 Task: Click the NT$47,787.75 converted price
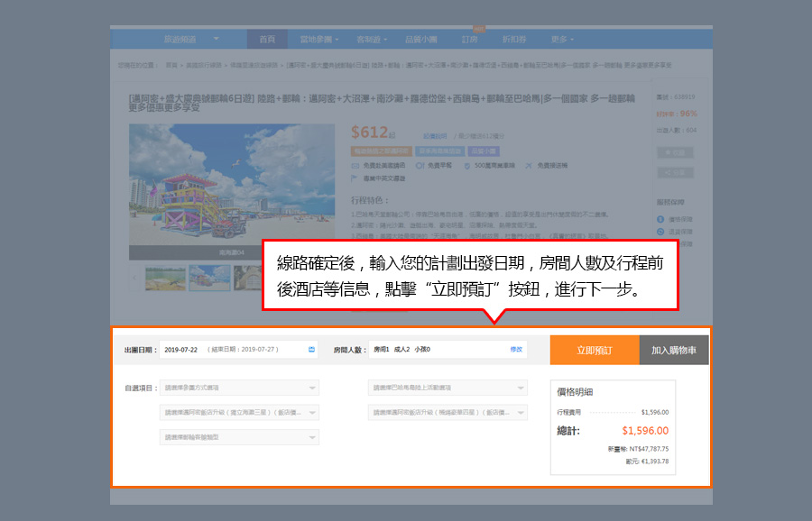coord(649,449)
